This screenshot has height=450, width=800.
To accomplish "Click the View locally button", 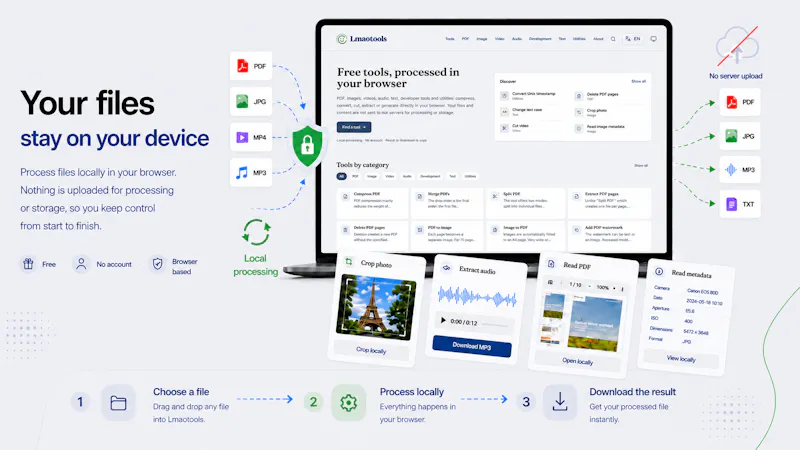I will click(x=681, y=359).
